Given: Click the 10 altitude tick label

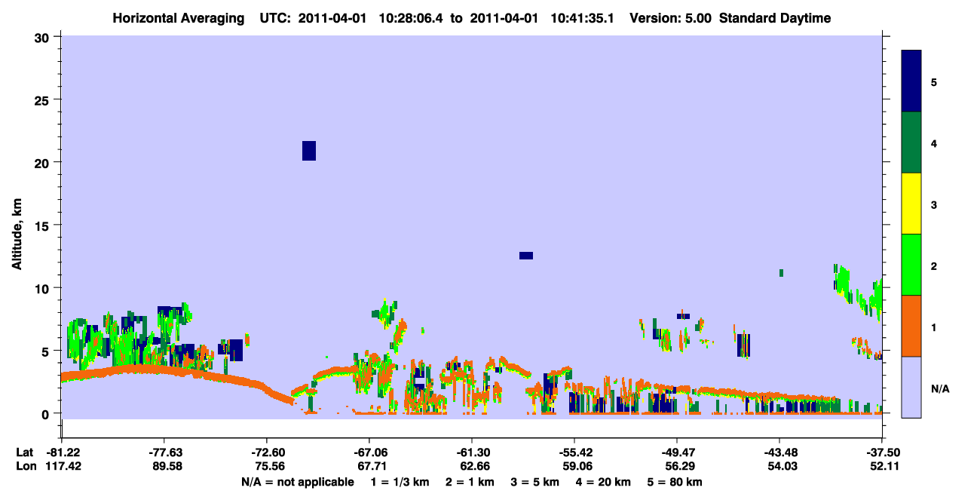Looking at the screenshot, I should click(x=44, y=287).
